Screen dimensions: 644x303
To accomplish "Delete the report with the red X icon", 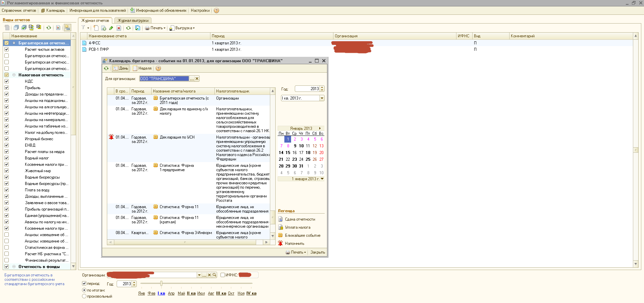I will pyautogui.click(x=119, y=28).
